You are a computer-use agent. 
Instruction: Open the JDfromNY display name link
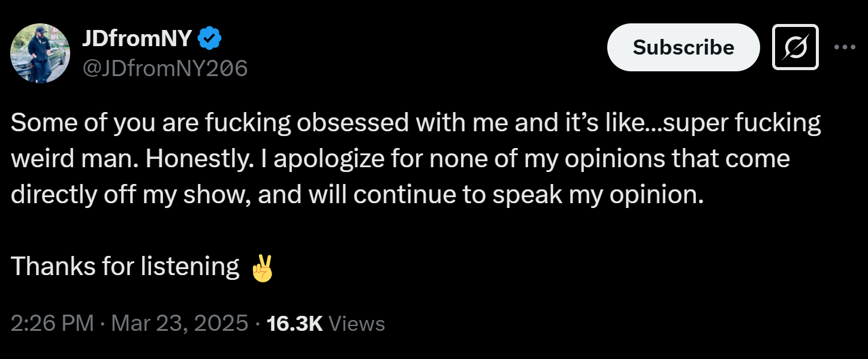(137, 40)
